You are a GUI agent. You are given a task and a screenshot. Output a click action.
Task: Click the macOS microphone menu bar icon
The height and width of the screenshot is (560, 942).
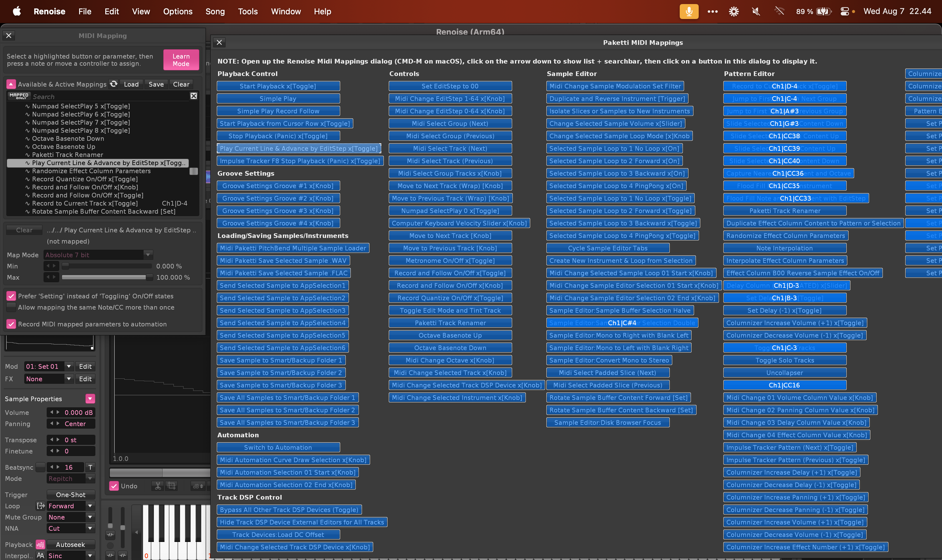coord(689,11)
